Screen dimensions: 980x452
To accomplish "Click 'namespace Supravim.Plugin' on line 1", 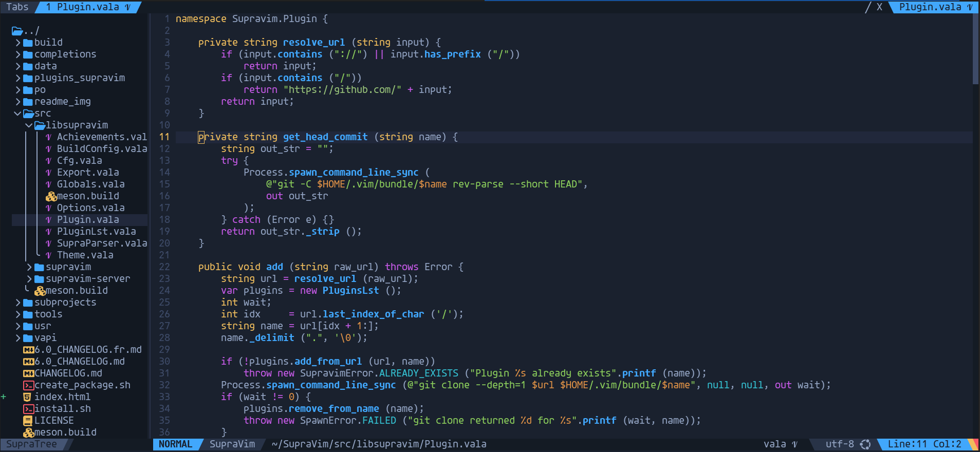I will tap(247, 19).
